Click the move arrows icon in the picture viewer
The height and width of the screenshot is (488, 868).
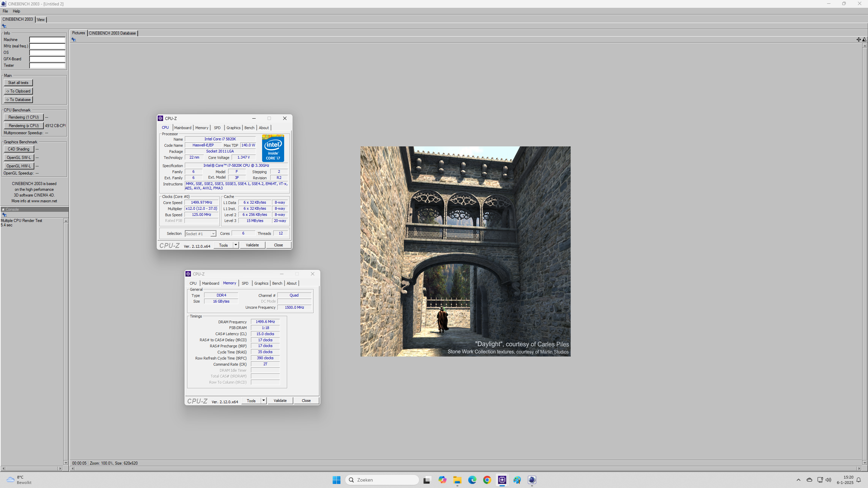click(x=859, y=40)
